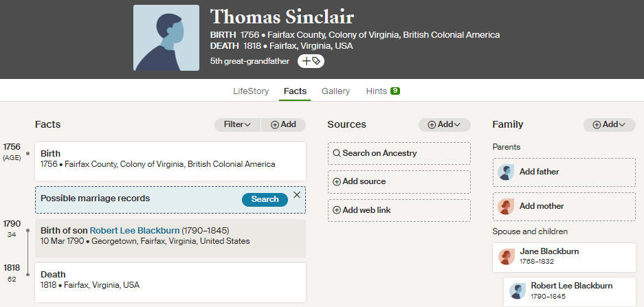
Task: Expand the Facts Filter dropdown
Action: 237,125
